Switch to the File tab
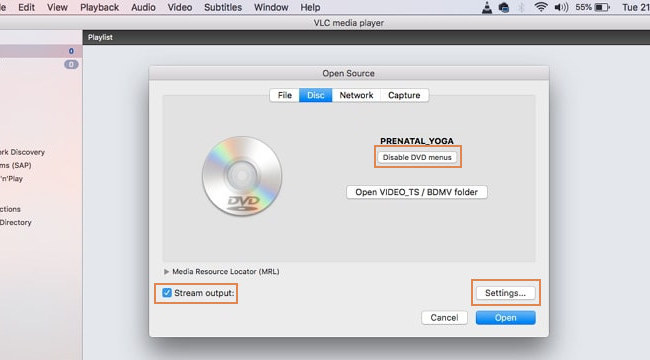 (284, 95)
